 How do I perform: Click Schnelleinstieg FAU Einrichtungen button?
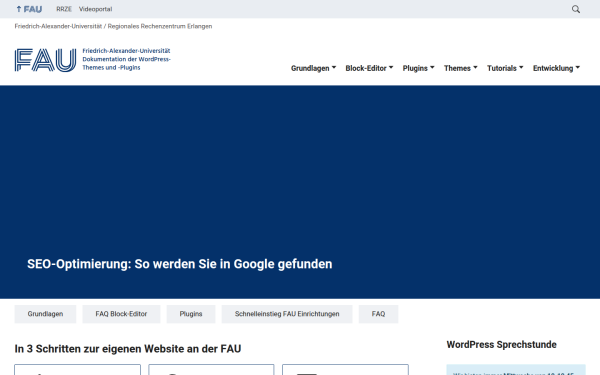click(287, 314)
